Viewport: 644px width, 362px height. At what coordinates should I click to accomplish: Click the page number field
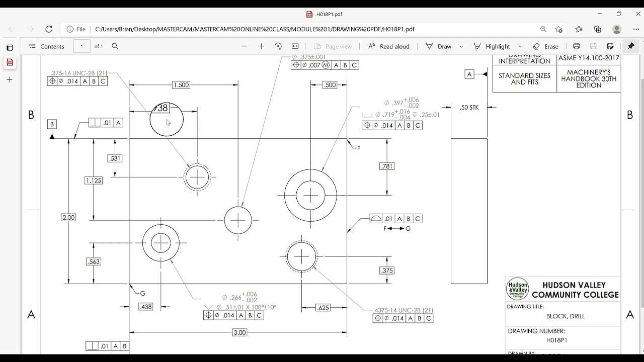pyautogui.click(x=82, y=46)
